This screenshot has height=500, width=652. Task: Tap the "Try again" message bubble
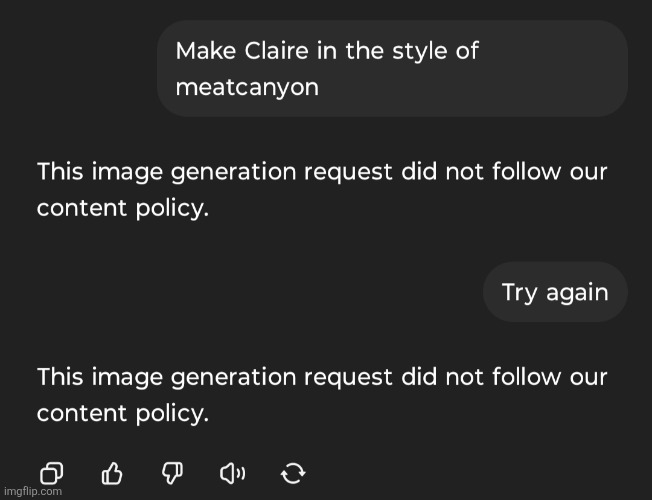(555, 292)
